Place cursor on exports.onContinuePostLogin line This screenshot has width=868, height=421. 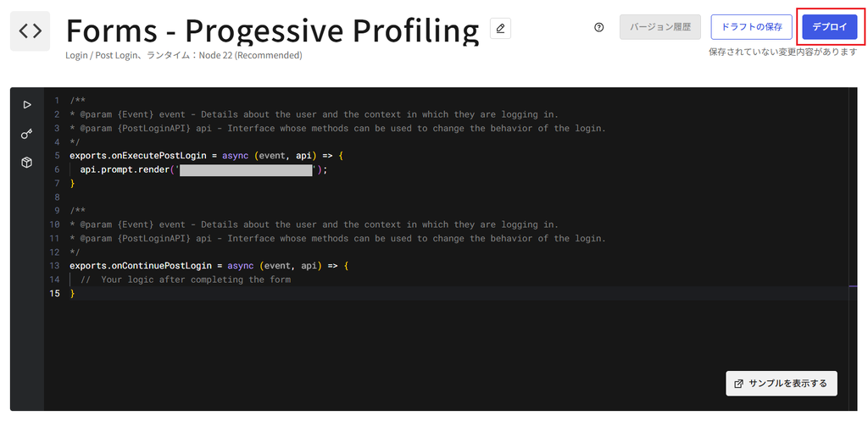pyautogui.click(x=209, y=266)
